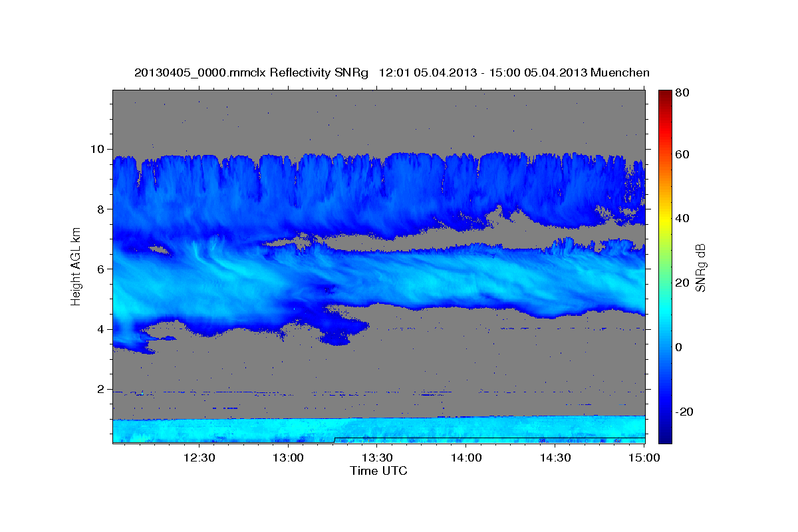Select the 14:30 time tick label
The height and width of the screenshot is (532, 798).
click(556, 458)
